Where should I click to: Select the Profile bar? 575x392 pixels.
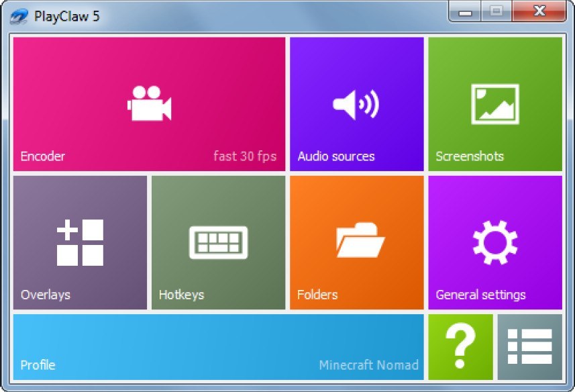tap(201, 346)
